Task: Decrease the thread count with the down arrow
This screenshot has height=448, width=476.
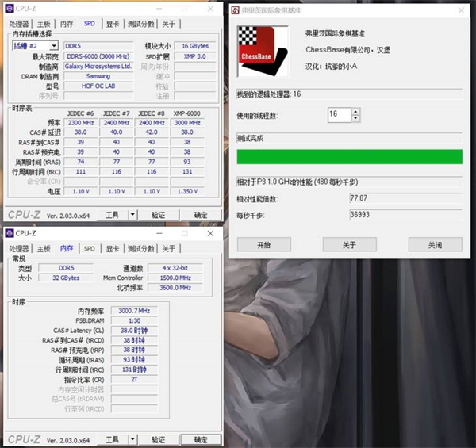Action: (x=355, y=118)
